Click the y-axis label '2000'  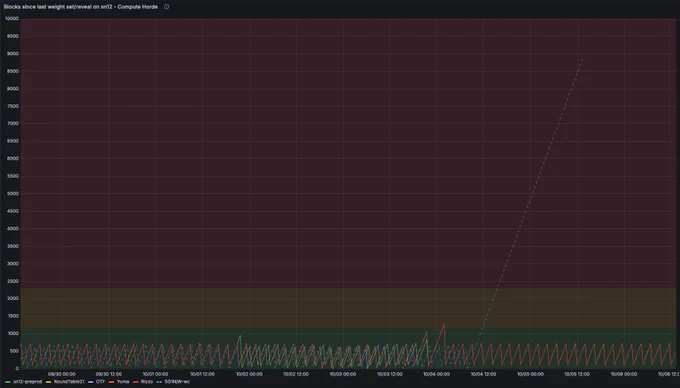click(13, 299)
